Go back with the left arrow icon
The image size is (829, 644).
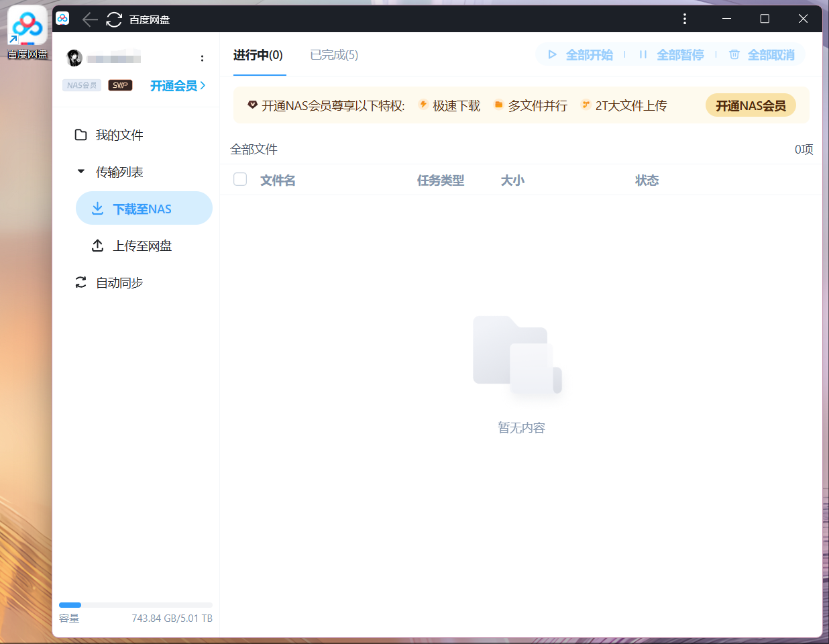tap(90, 19)
